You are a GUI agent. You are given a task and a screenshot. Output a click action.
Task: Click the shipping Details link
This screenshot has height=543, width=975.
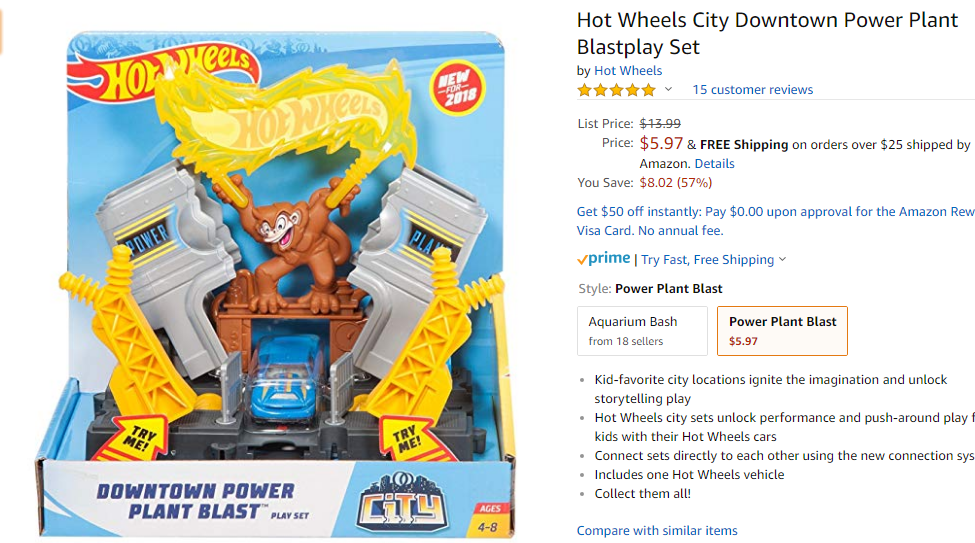click(x=714, y=164)
